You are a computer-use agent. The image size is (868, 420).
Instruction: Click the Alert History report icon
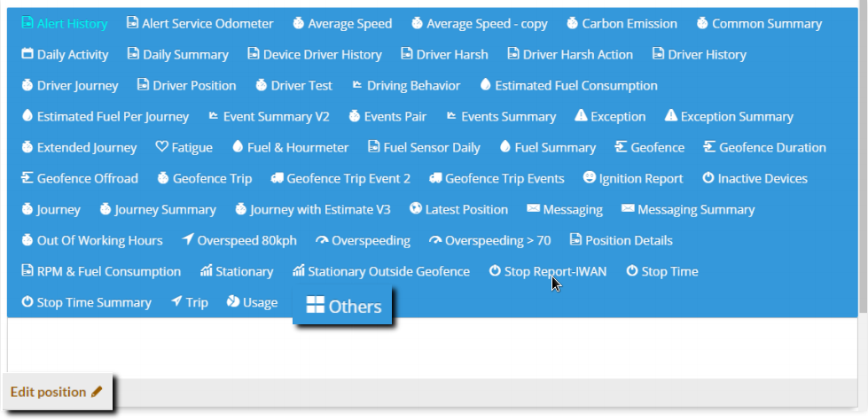pos(27,24)
